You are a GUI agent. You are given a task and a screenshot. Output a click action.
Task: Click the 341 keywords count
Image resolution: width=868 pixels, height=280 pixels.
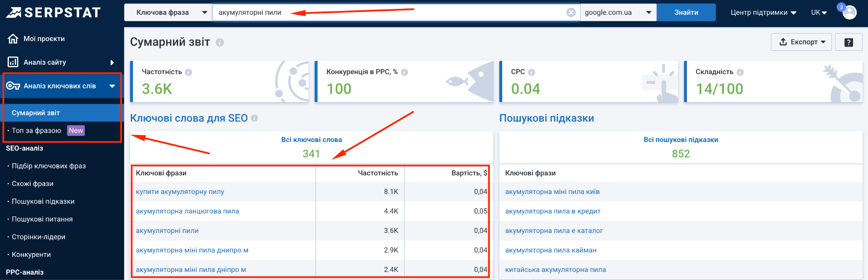pos(311,154)
